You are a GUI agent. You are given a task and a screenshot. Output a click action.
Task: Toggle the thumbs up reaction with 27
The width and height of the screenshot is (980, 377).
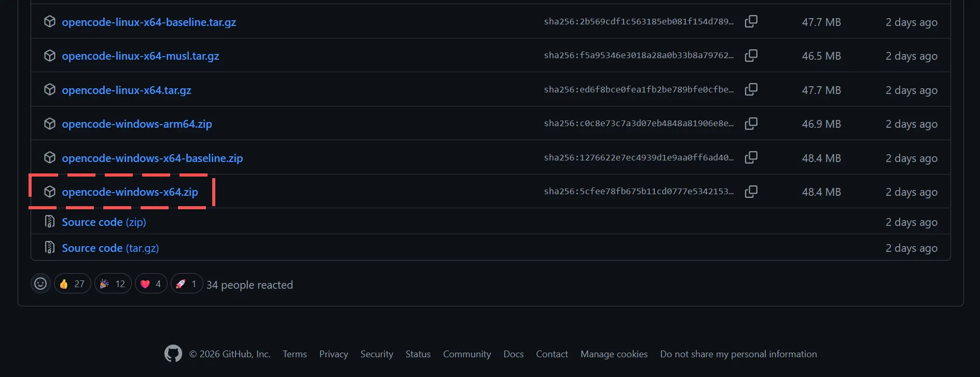[72, 284]
